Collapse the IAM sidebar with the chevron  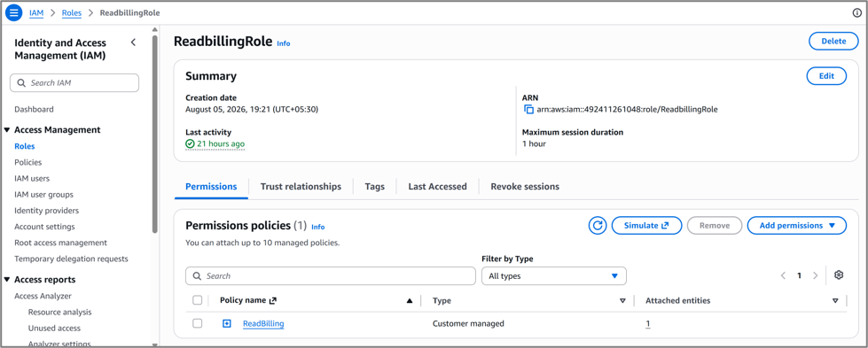[x=133, y=43]
